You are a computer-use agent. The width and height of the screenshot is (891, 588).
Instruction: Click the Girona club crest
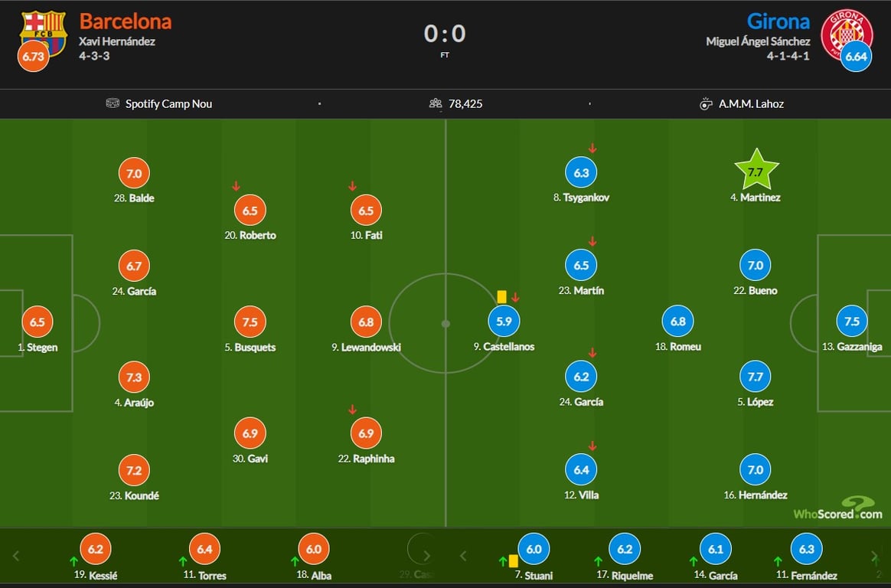tap(846, 31)
